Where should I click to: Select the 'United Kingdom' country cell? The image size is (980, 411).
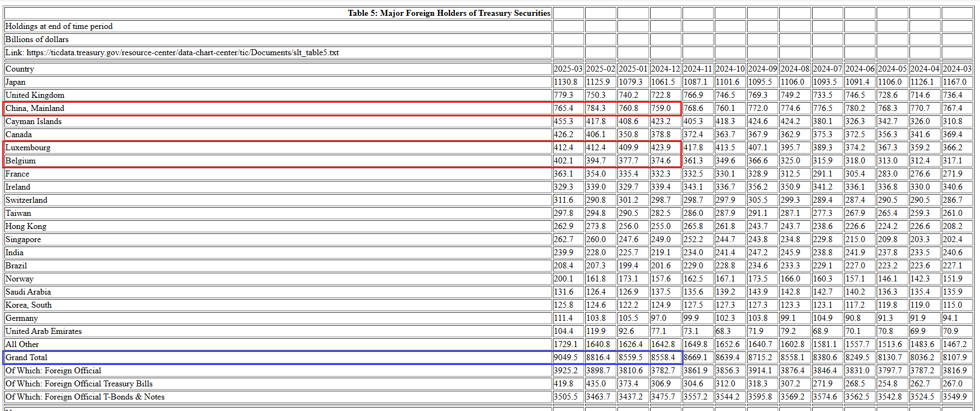278,95
